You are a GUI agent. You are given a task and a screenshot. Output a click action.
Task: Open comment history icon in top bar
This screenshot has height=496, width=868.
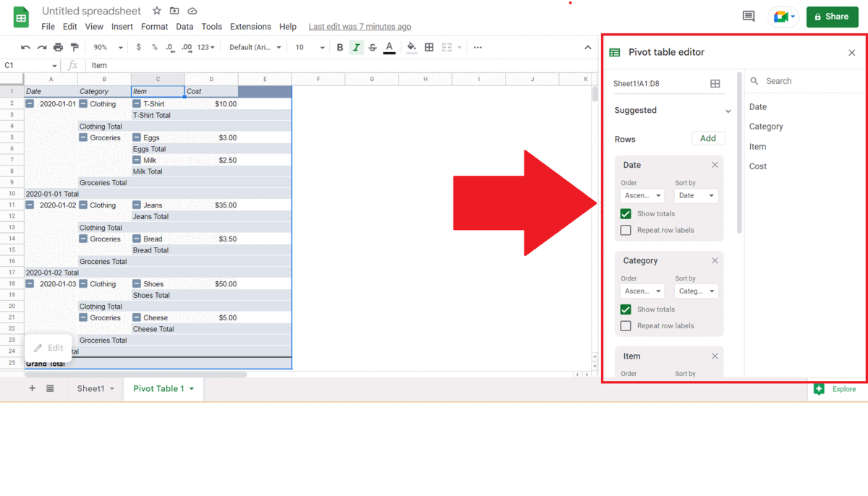click(x=748, y=16)
